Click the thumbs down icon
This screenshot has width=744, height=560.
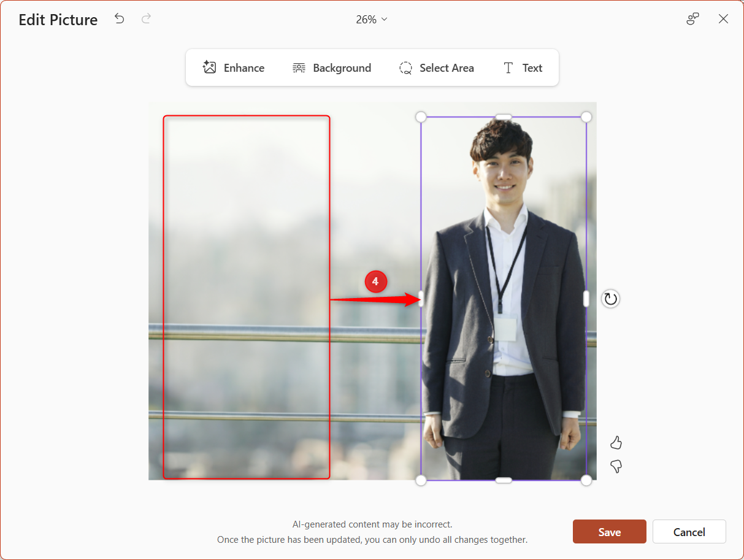click(x=616, y=467)
